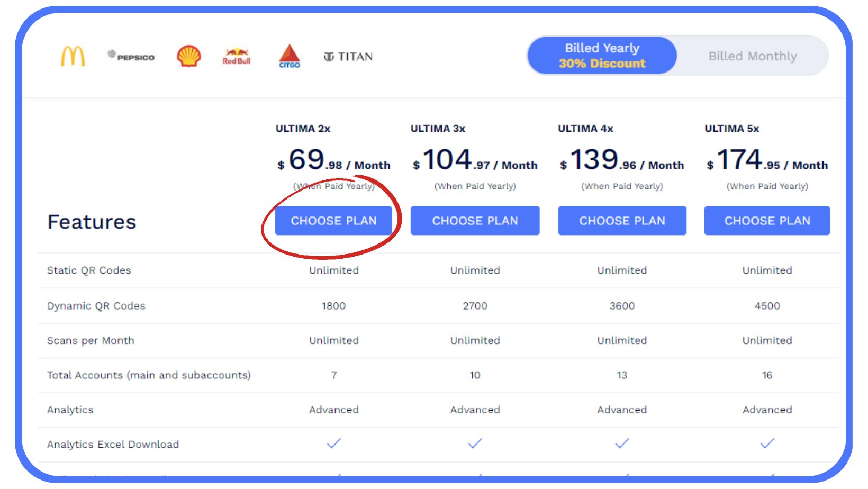Click the Static QR Codes feature label

89,270
